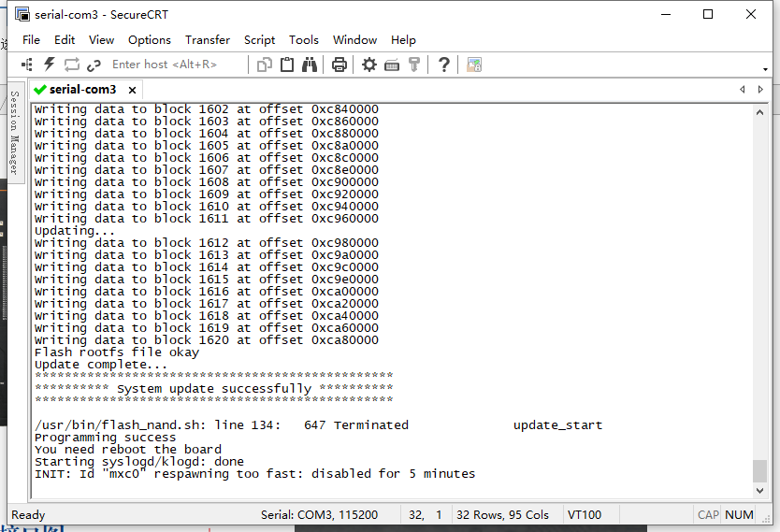
Task: Click the line writing block 1620
Action: click(207, 340)
